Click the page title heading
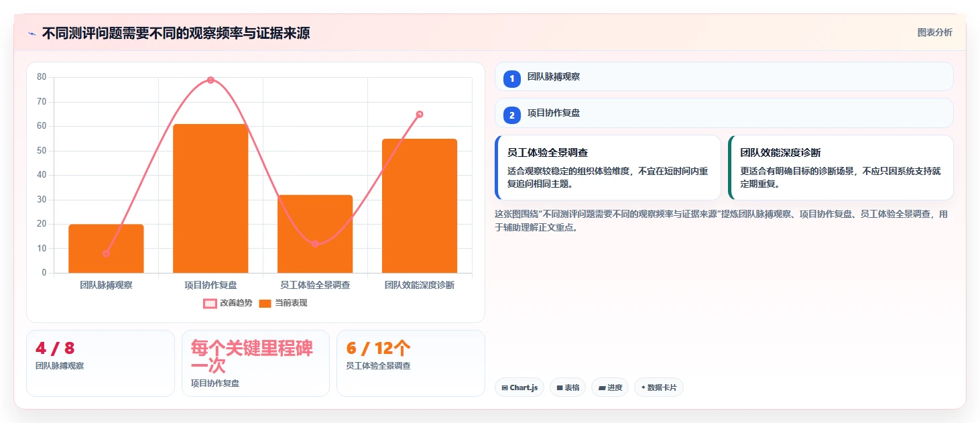This screenshot has height=423, width=980. pyautogui.click(x=176, y=34)
